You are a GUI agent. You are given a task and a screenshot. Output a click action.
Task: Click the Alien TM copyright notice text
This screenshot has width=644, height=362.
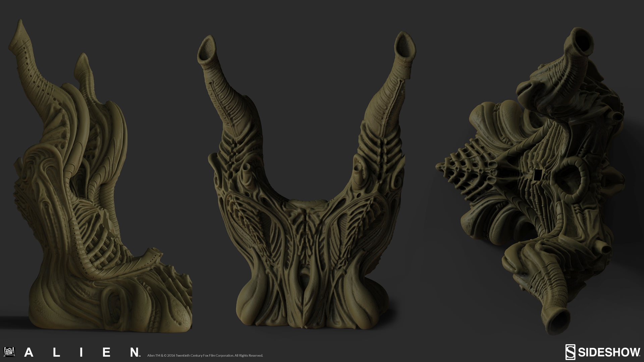[205, 355]
